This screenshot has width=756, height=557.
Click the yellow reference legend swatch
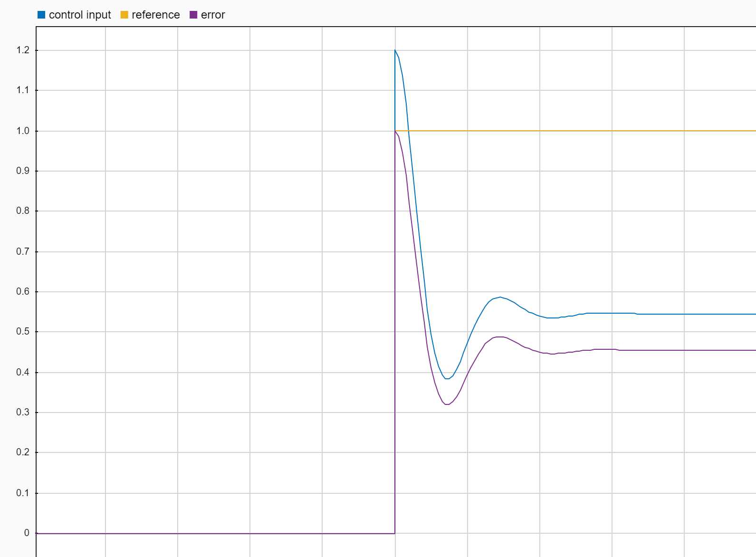point(124,15)
